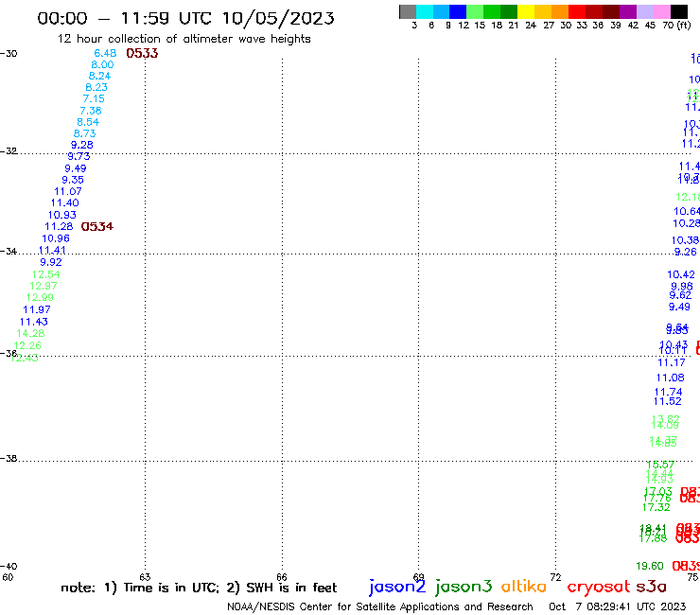Click the s3a satellite legend label
The height and width of the screenshot is (615, 700).
(651, 587)
